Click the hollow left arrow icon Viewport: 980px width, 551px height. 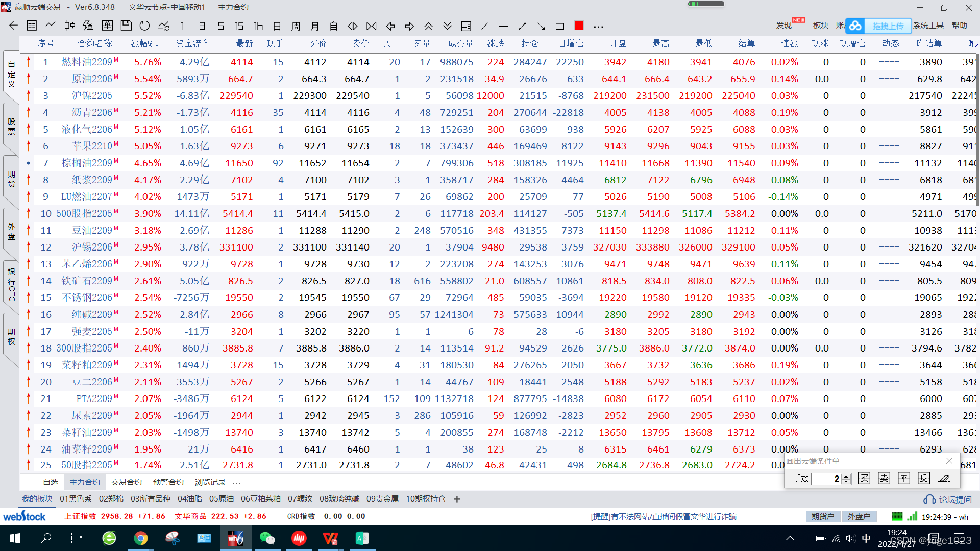[x=391, y=26]
